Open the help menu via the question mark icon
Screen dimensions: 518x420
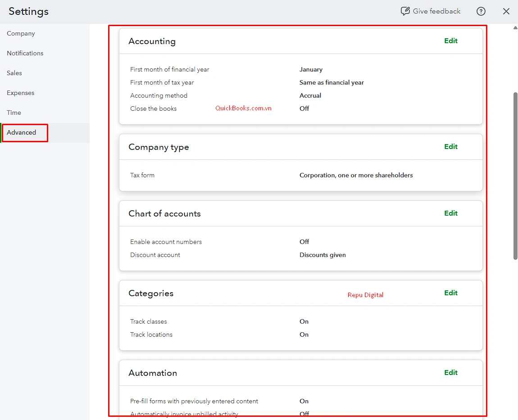481,11
